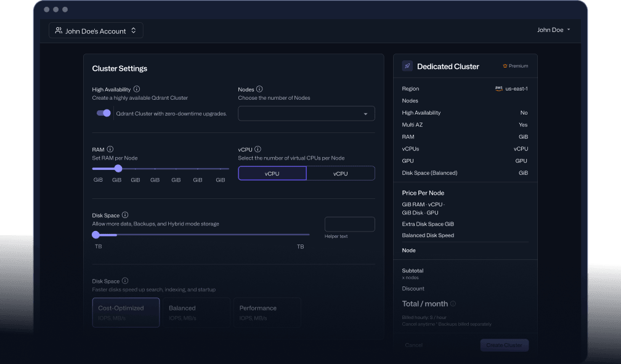
Task: Click the Create Cluster button
Action: coord(504,345)
